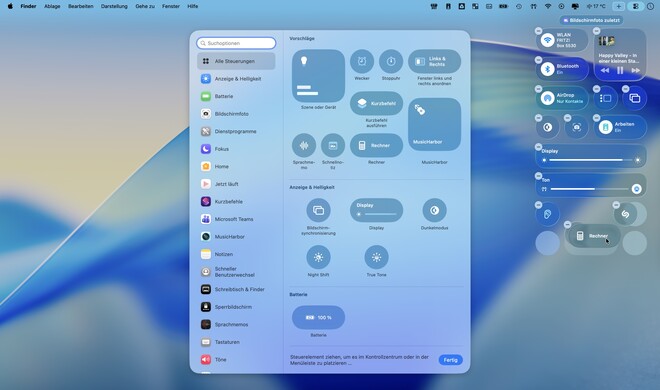Open the Fenster menu

(171, 6)
